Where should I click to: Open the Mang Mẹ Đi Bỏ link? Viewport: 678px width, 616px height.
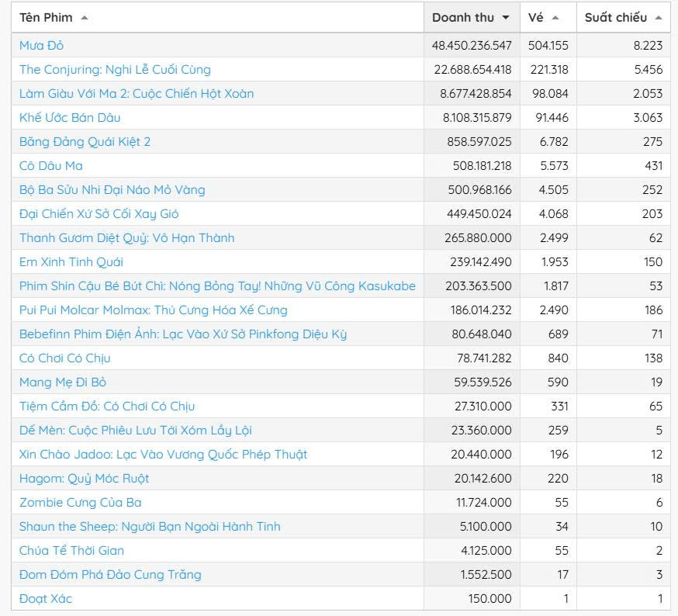(63, 382)
